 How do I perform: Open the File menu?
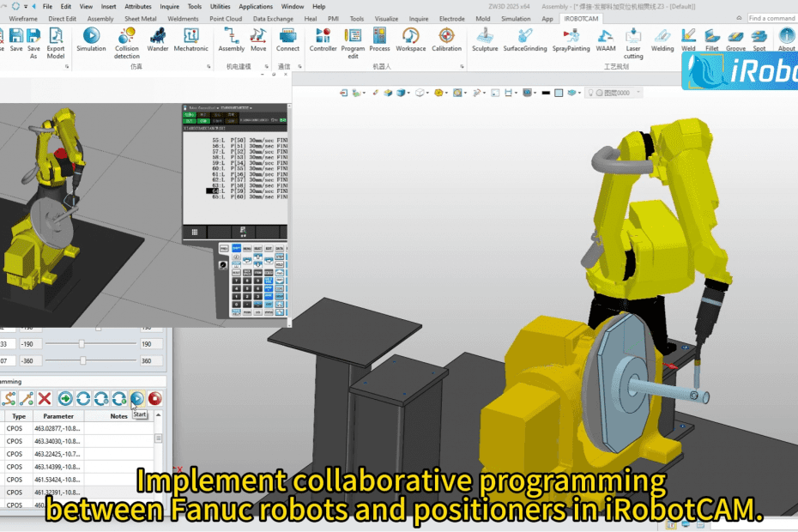click(x=47, y=7)
